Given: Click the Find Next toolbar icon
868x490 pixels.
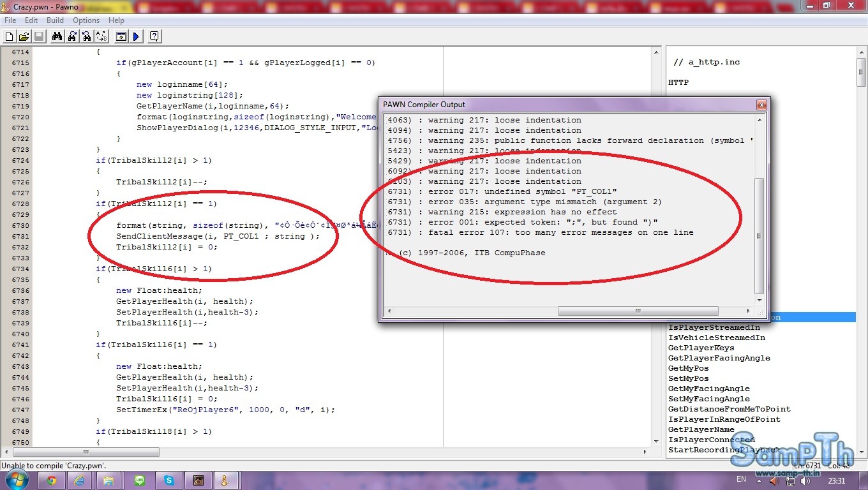Looking at the screenshot, I should pos(71,36).
